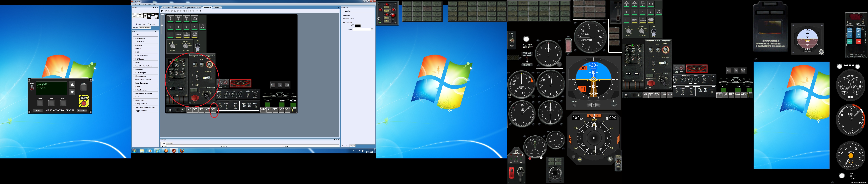Click the Image path input field
868x184 pixels.
362,30
